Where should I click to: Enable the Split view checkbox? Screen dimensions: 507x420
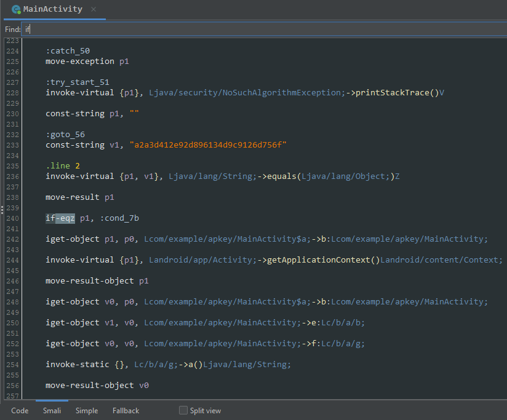click(182, 410)
